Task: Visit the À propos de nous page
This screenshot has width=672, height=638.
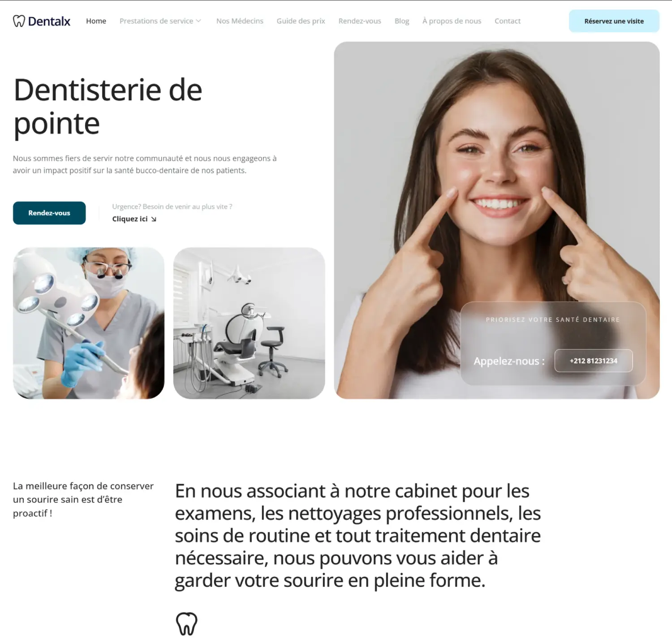Action: coord(452,21)
